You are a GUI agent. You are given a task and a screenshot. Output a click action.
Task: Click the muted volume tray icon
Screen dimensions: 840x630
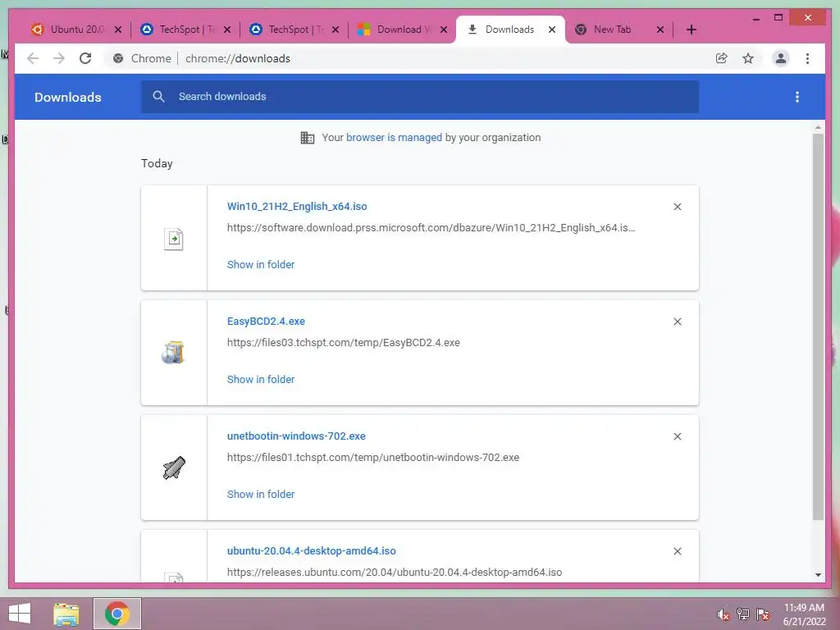coord(724,614)
